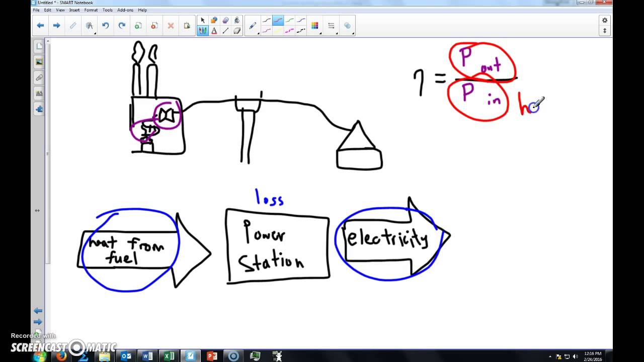Open the Add-ons puzzle tab

[39, 109]
